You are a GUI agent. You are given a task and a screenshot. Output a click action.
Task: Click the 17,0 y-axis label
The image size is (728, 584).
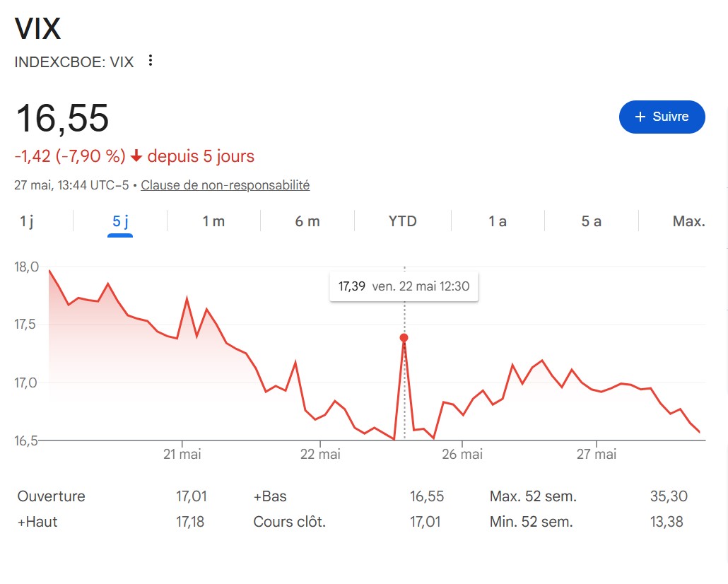(25, 382)
